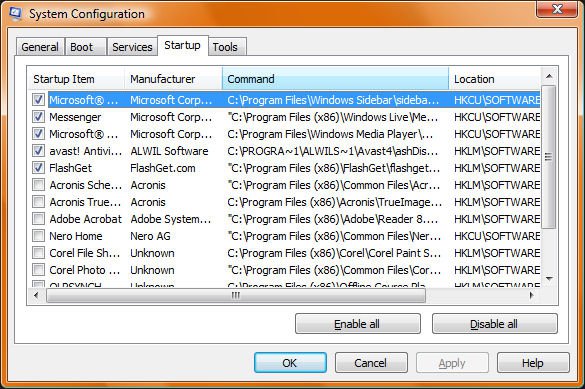Open Help for System Configuration
585x389 pixels.
click(533, 363)
